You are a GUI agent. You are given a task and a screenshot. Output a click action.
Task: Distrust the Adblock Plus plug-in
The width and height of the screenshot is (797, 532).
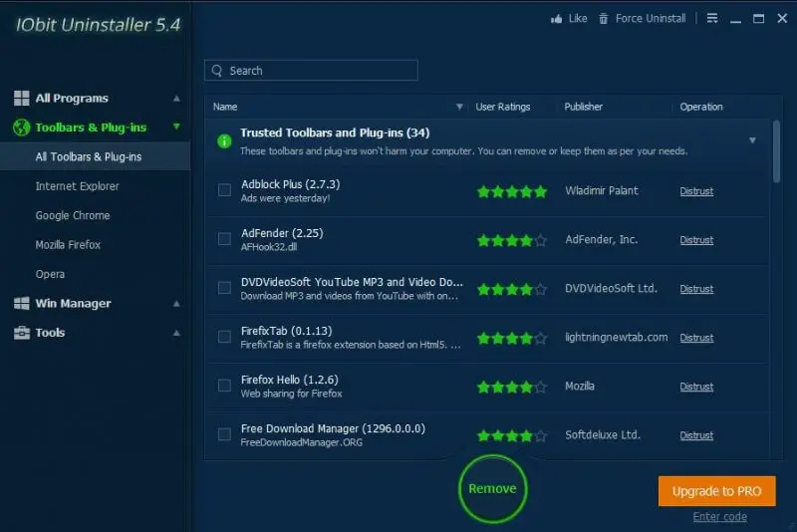pos(696,191)
